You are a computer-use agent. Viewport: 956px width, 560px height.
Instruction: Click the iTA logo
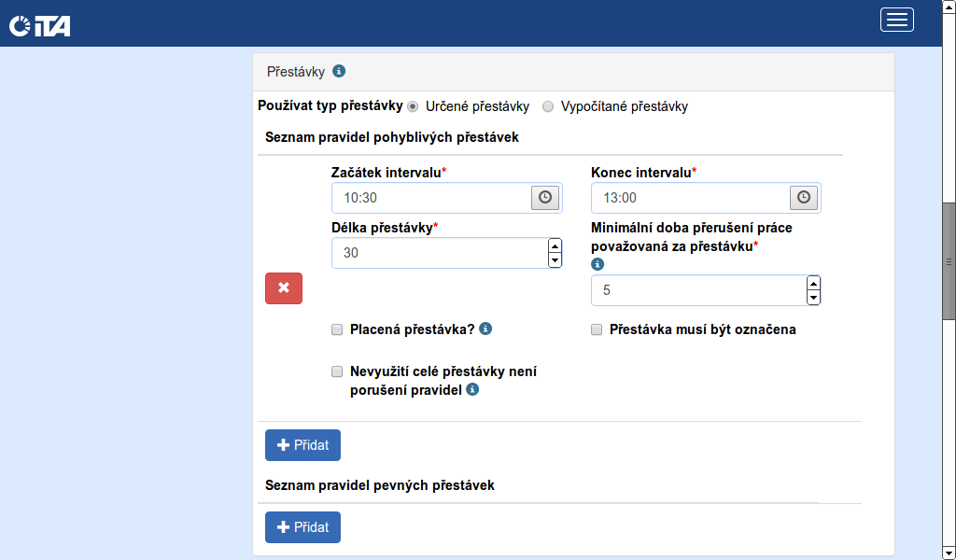click(40, 26)
